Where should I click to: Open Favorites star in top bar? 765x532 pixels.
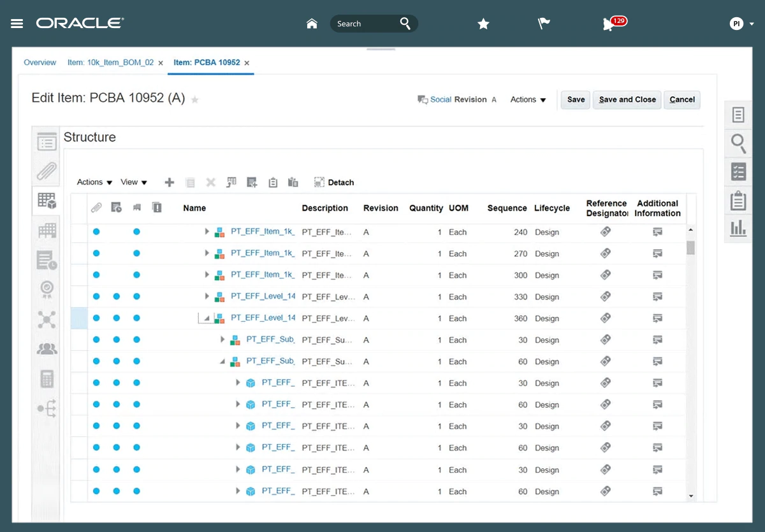tap(483, 24)
